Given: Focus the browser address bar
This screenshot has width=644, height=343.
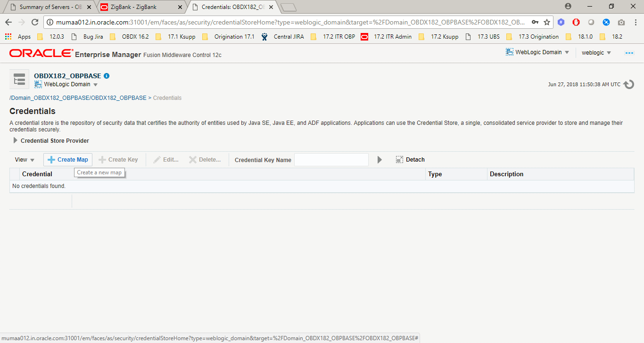Looking at the screenshot, I should pyautogui.click(x=290, y=22).
